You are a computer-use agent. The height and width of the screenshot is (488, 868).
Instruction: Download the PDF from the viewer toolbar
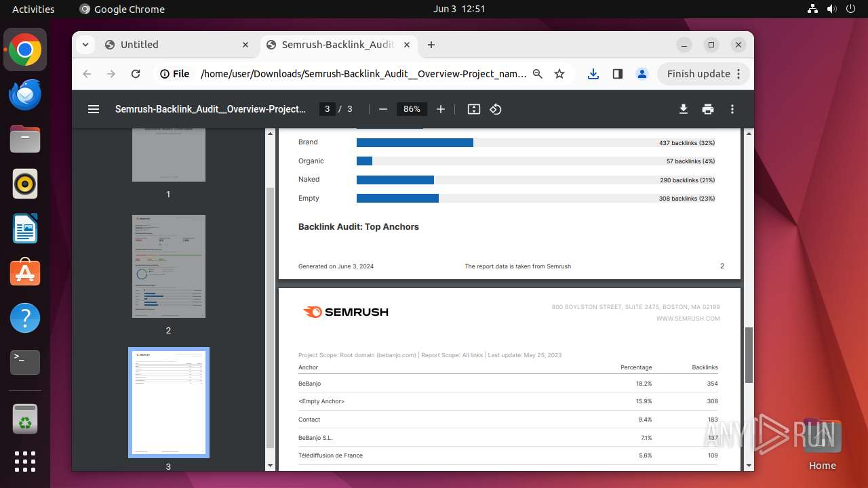click(x=684, y=109)
